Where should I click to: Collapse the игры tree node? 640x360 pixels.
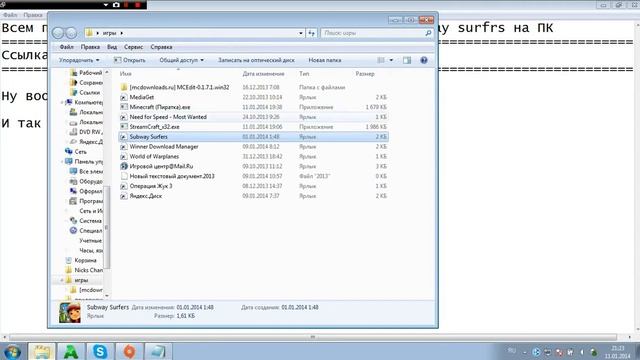62,280
